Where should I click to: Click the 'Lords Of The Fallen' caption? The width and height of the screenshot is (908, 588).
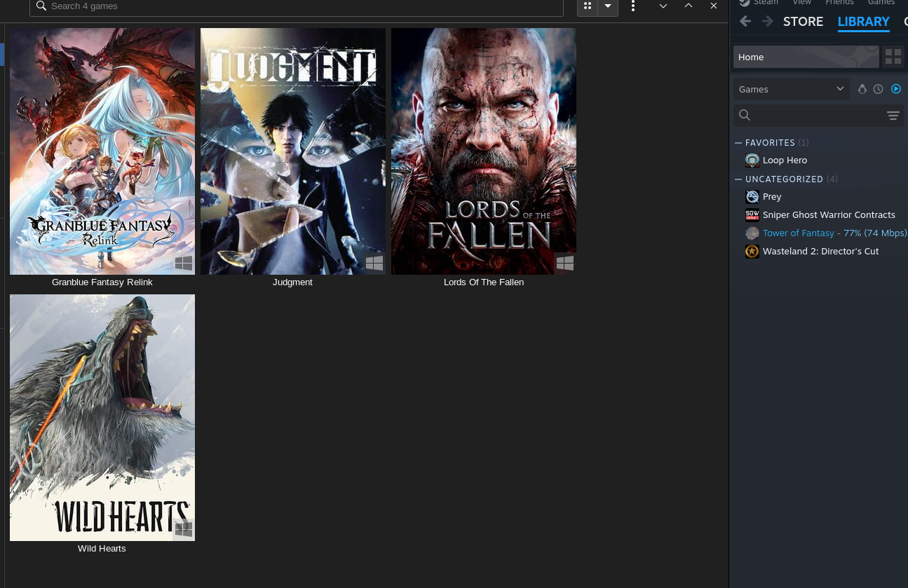484,282
